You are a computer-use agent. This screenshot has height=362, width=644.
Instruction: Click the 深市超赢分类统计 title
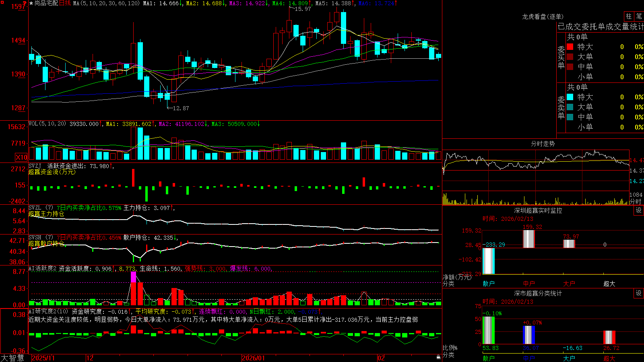coord(538,293)
